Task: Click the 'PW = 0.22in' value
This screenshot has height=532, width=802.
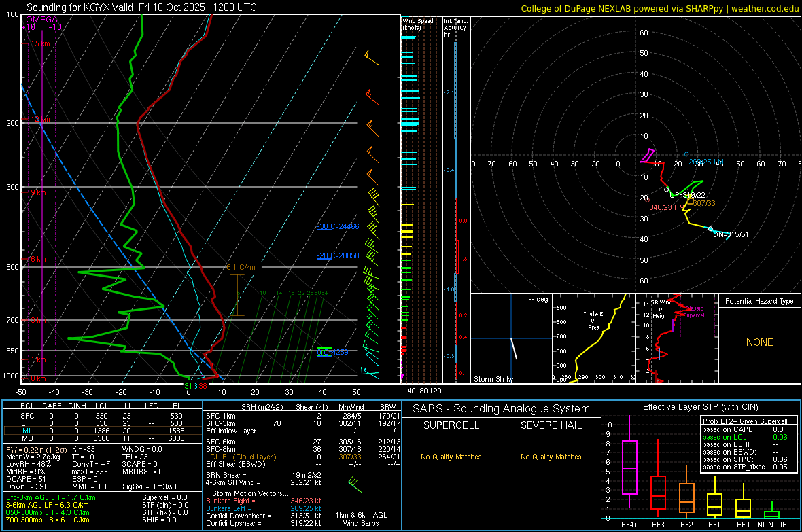Action: point(37,449)
